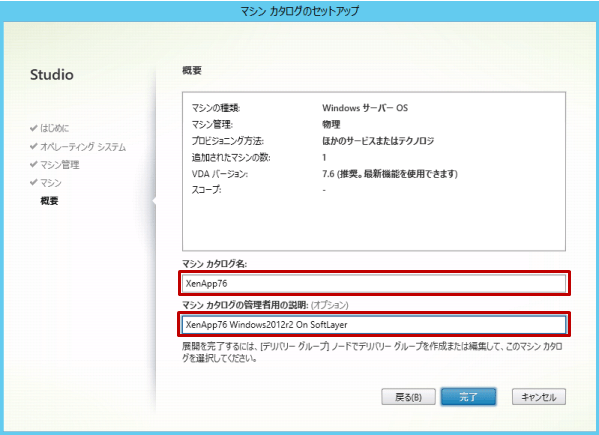Focus the description field with XenApp76 Windows2012r2 On SoftLayer
The width and height of the screenshot is (599, 435).
click(x=374, y=325)
